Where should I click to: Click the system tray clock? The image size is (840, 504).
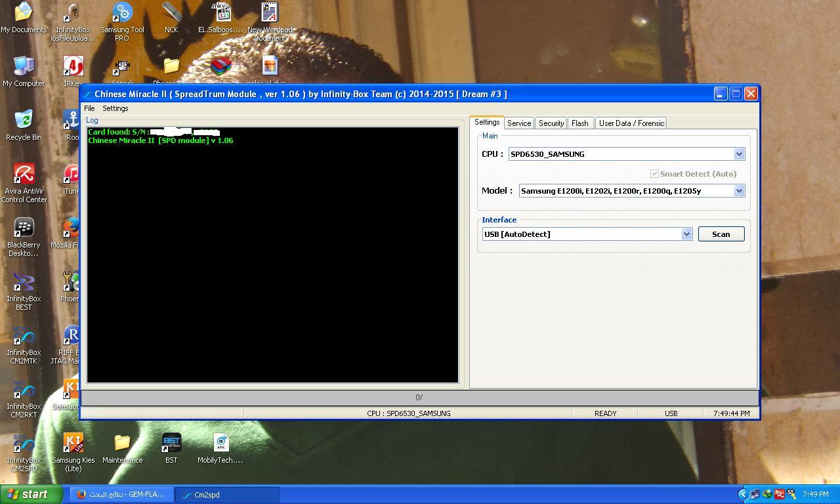coord(816,494)
